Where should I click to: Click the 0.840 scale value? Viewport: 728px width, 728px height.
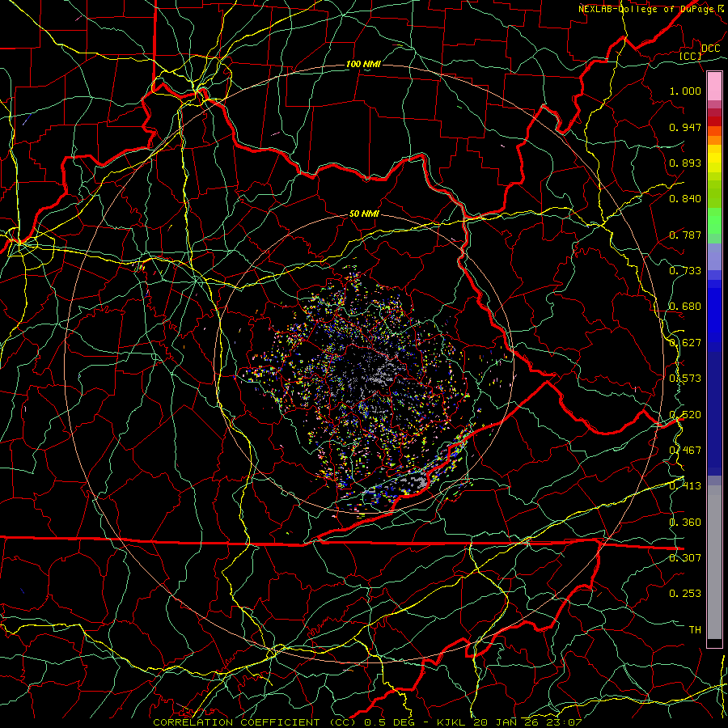(x=685, y=199)
